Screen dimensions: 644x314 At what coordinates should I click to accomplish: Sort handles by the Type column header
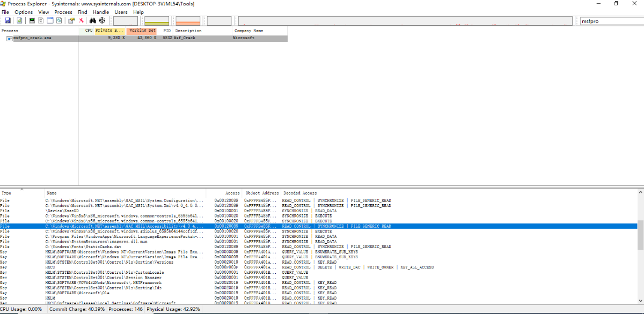pyautogui.click(x=22, y=193)
